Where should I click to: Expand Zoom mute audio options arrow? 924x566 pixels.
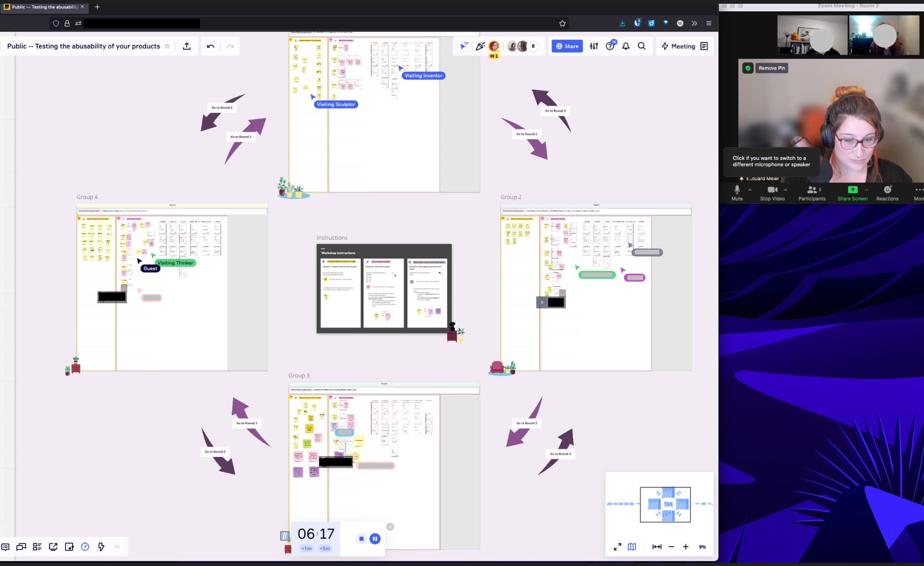[750, 190]
